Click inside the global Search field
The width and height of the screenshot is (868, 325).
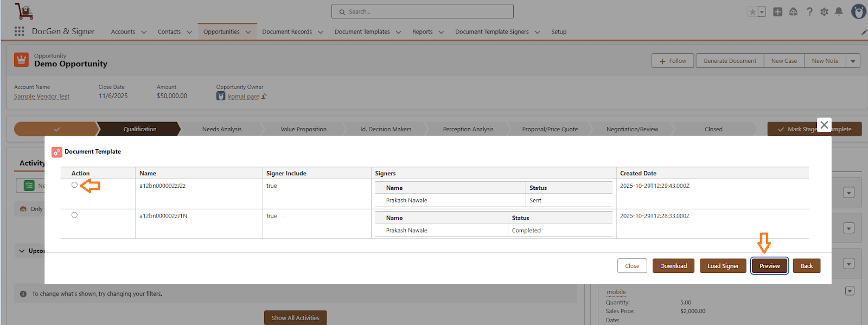[x=423, y=11]
